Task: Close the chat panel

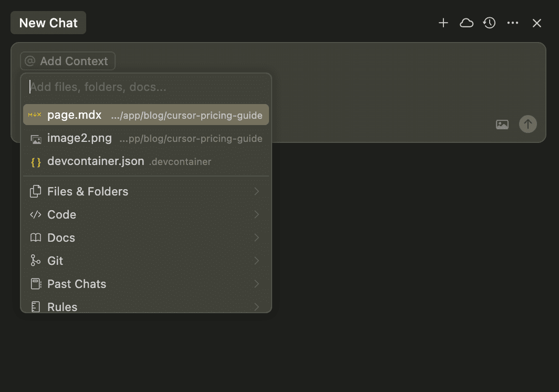Action: [536, 23]
